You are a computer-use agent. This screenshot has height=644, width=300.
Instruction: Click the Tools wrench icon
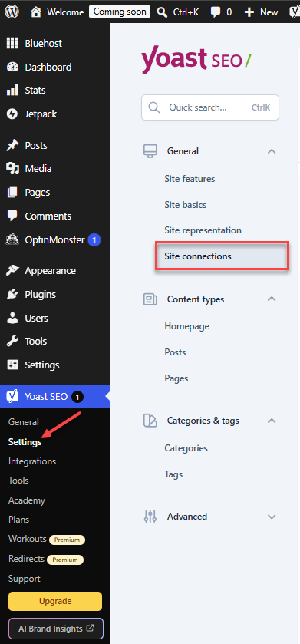point(13,341)
